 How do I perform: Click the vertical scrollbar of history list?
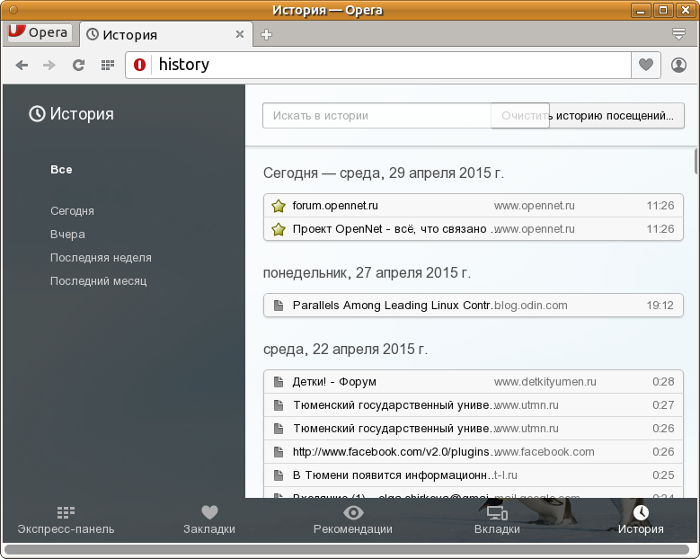tap(696, 162)
